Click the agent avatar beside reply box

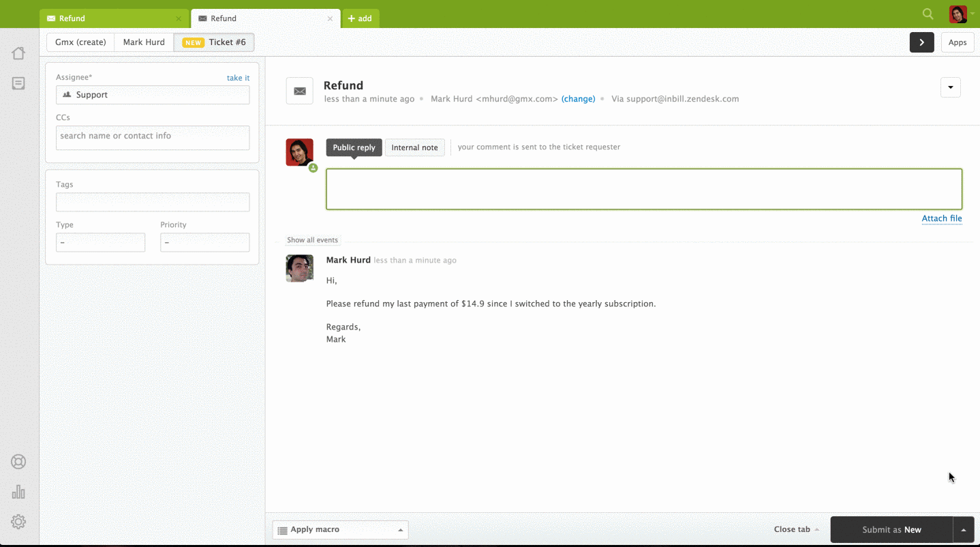300,153
